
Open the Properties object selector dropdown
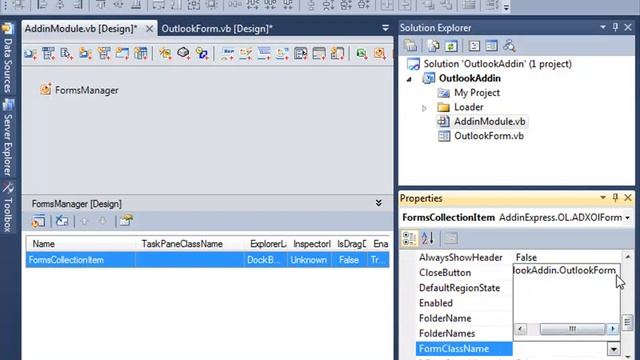point(627,218)
